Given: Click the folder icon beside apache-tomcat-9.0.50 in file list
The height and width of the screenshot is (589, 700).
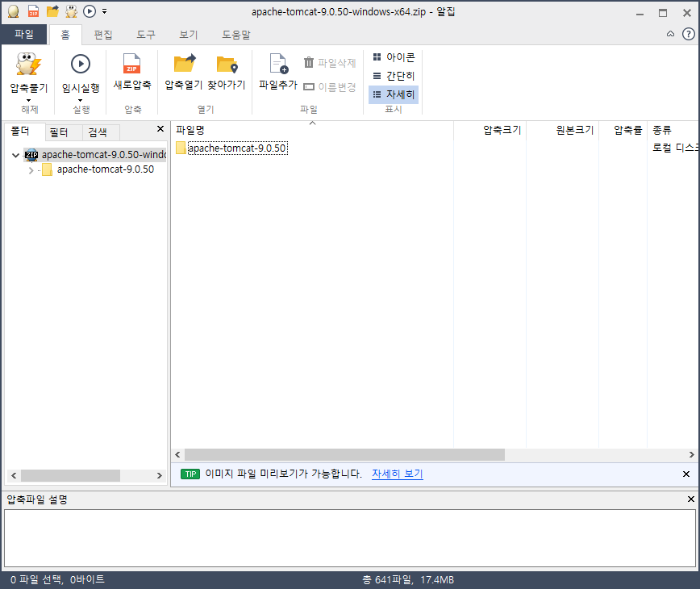Looking at the screenshot, I should click(181, 148).
